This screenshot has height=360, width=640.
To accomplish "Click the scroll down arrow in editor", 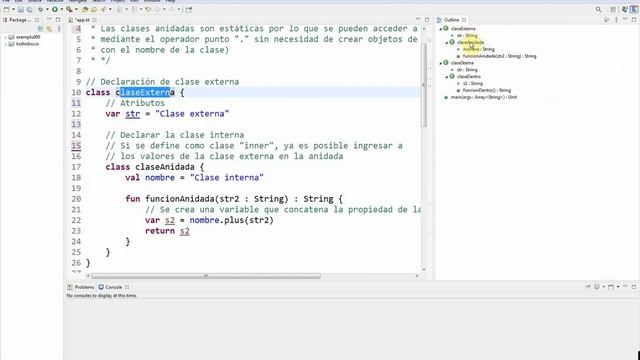I will pyautogui.click(x=424, y=270).
